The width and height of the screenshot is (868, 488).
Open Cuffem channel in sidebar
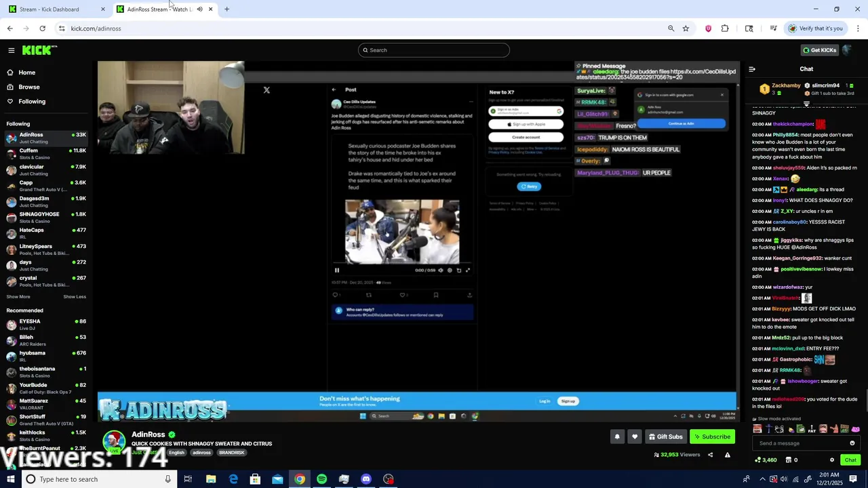pyautogui.click(x=46, y=154)
